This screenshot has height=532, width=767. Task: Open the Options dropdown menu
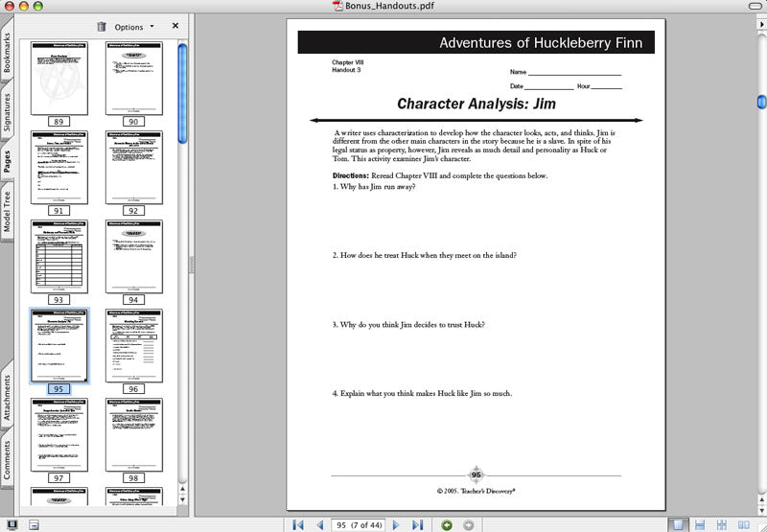pyautogui.click(x=133, y=27)
